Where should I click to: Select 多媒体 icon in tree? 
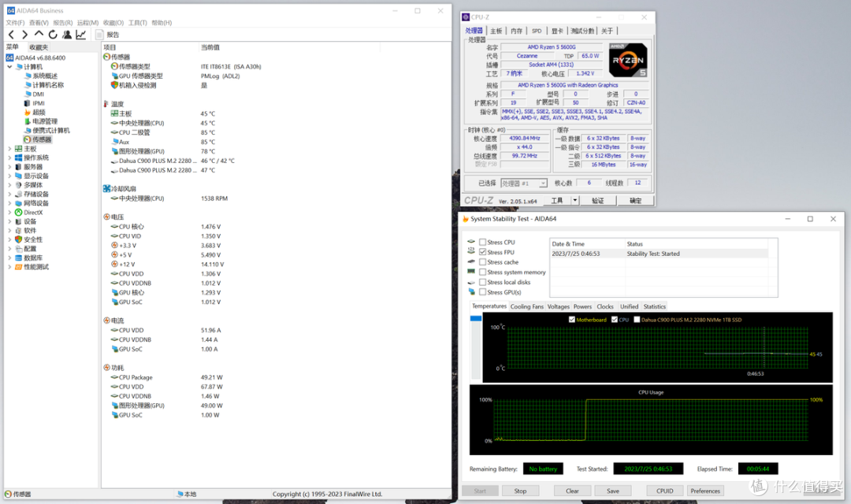pos(18,185)
